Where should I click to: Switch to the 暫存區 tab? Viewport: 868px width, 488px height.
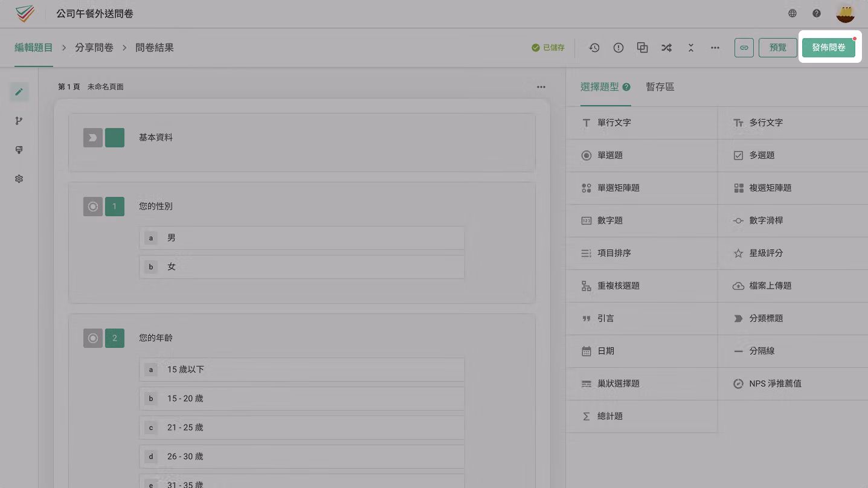(660, 87)
